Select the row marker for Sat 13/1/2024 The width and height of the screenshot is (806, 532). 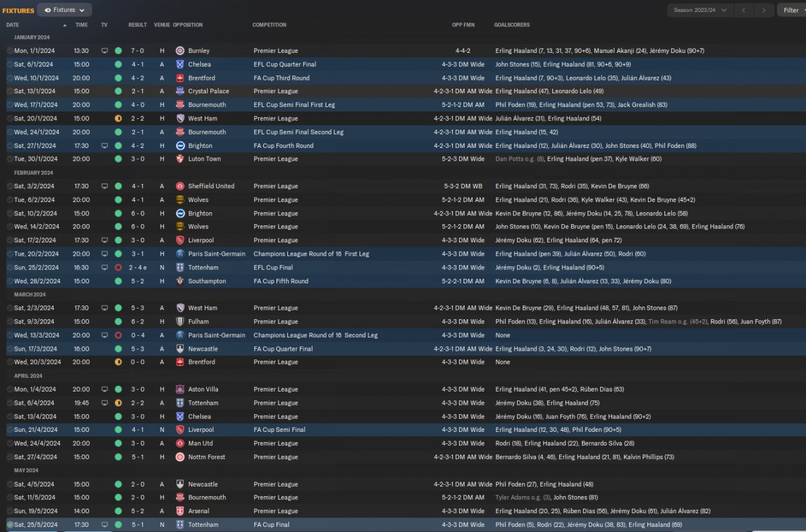click(9, 91)
